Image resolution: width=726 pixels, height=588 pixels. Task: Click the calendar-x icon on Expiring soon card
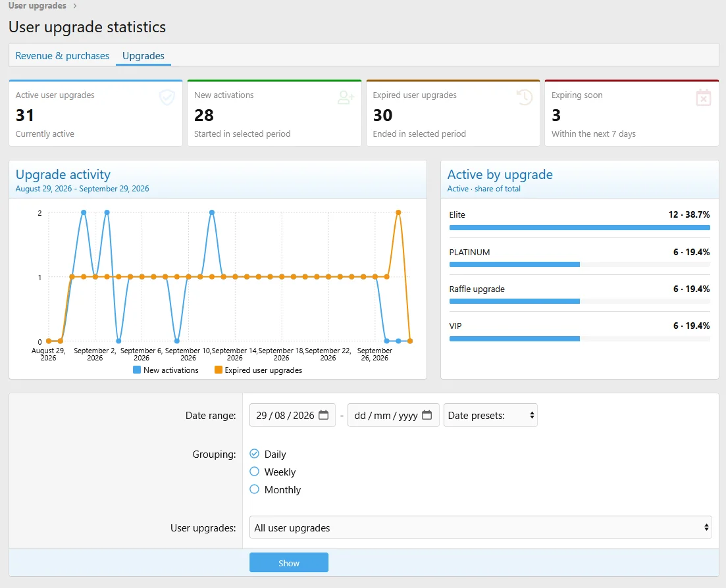pos(704,97)
